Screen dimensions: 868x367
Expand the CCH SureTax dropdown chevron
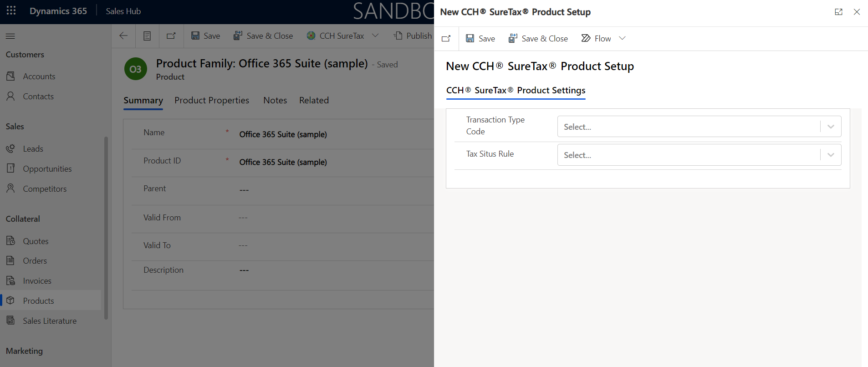375,36
